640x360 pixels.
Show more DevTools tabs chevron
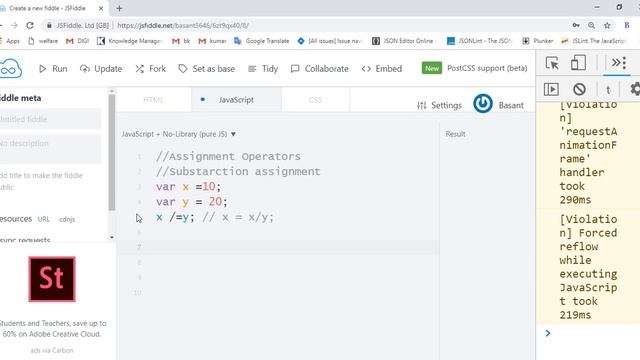(616, 63)
